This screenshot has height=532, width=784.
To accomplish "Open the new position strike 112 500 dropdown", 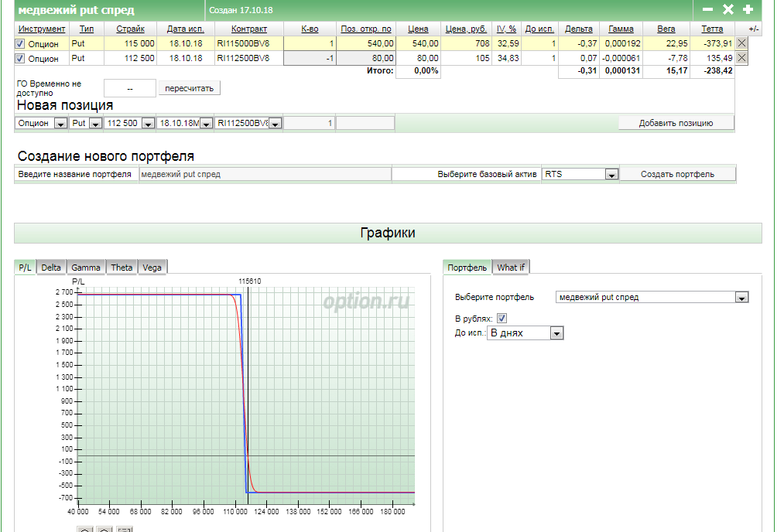I will pyautogui.click(x=146, y=123).
